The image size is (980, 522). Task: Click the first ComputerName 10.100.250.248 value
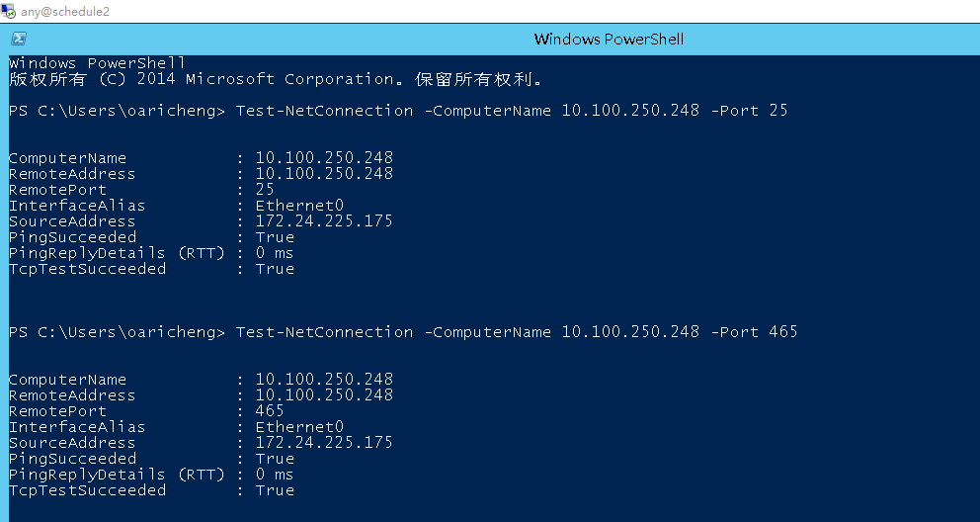[x=324, y=157]
